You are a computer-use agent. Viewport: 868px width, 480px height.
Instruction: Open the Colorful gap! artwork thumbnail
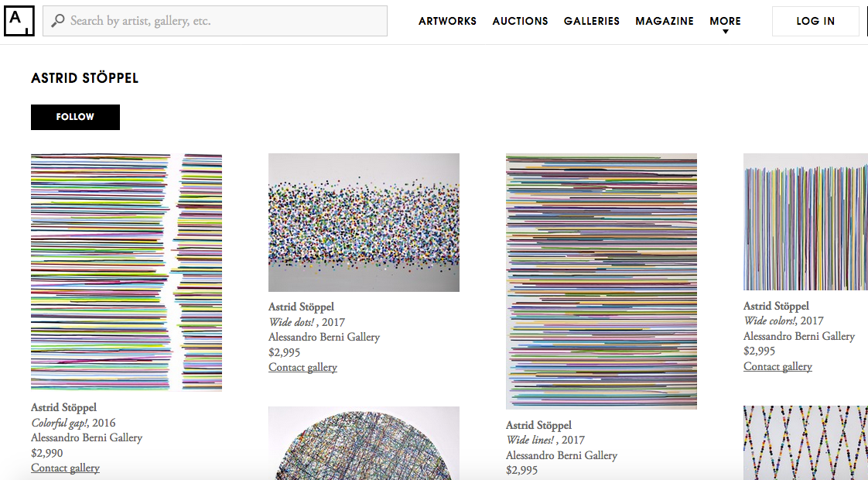(126, 273)
